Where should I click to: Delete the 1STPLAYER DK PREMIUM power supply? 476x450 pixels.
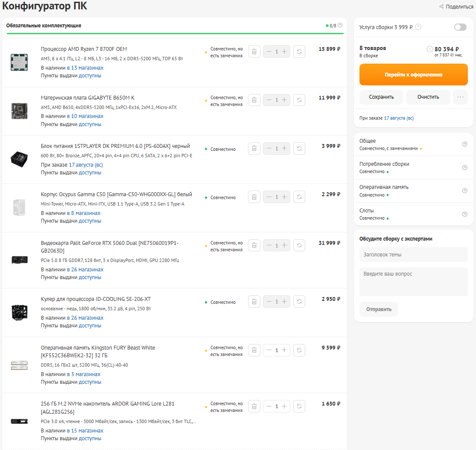point(254,149)
